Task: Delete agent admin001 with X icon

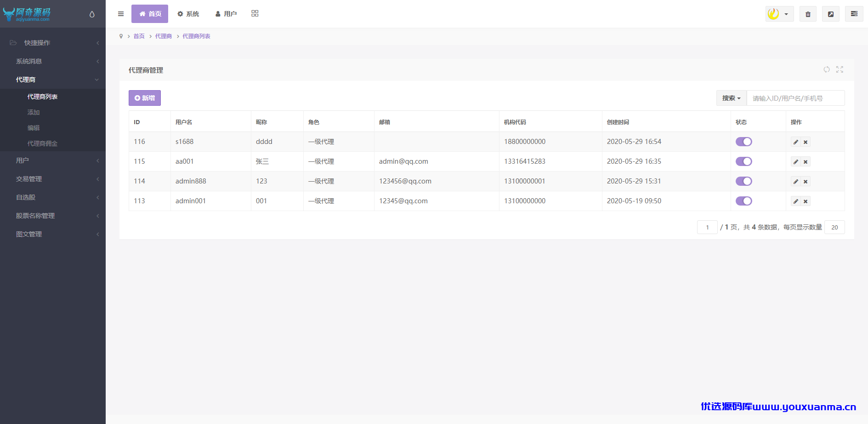Action: [806, 201]
